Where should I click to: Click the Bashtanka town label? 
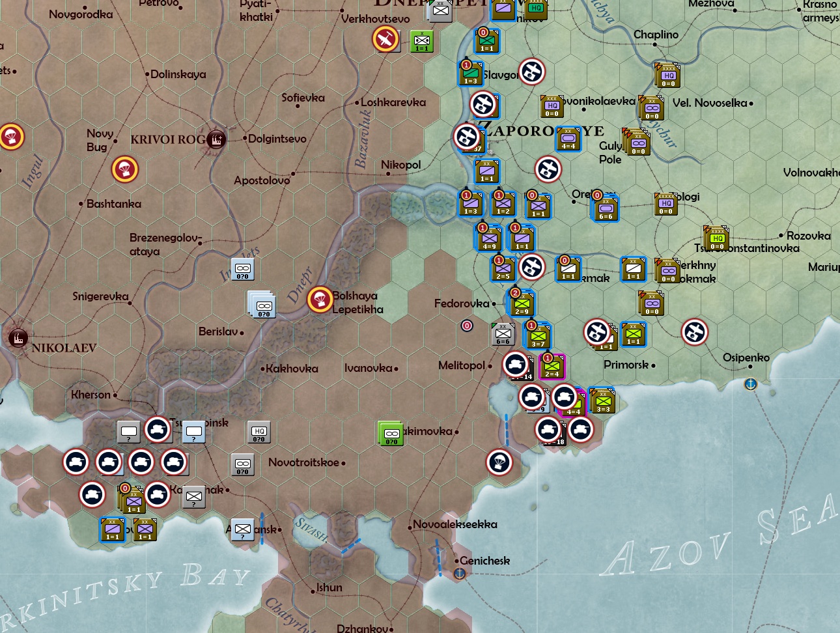(x=113, y=204)
